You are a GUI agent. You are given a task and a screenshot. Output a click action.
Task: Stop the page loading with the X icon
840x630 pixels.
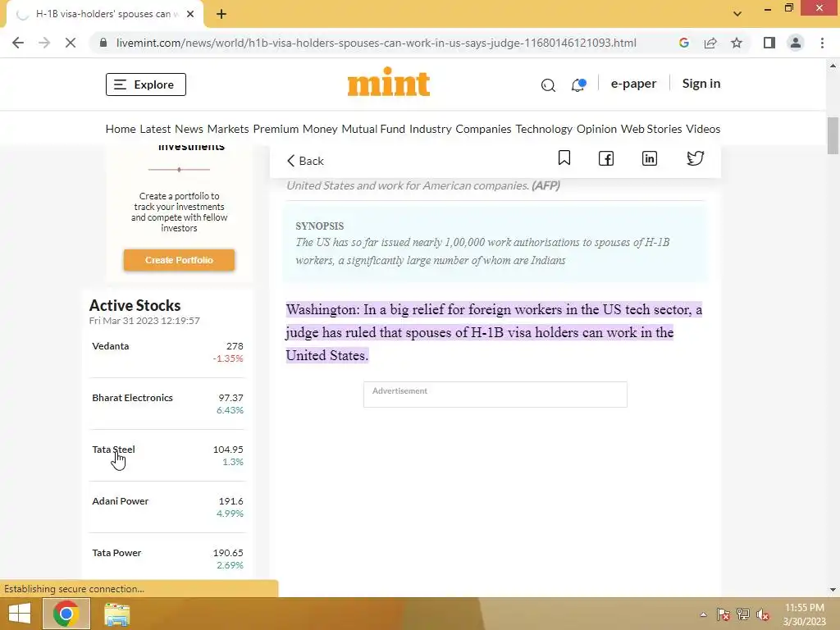point(71,43)
